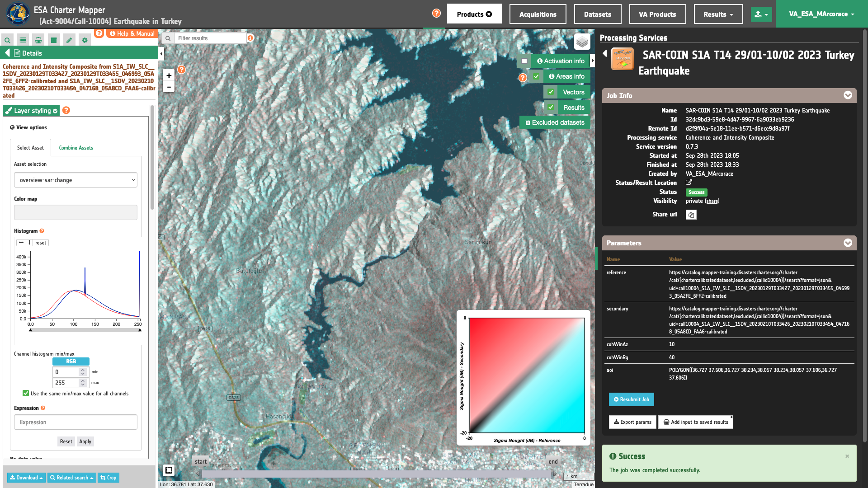Open the Acquisitions tab

coord(538,14)
